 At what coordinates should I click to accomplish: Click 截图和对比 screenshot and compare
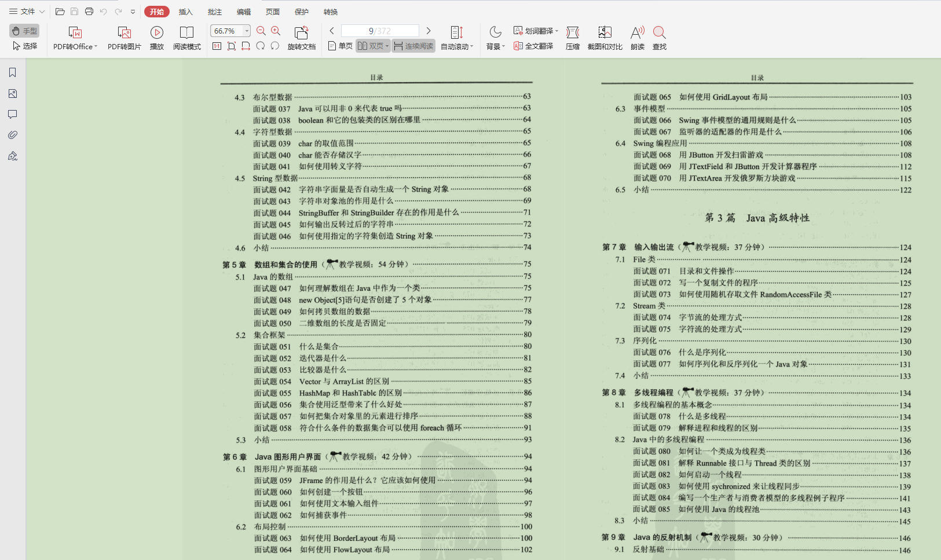(605, 38)
